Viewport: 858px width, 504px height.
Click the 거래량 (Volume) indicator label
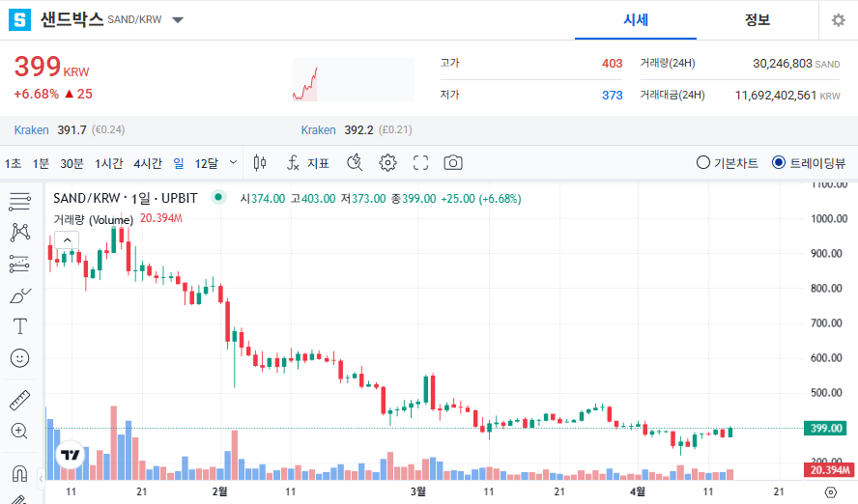[93, 220]
